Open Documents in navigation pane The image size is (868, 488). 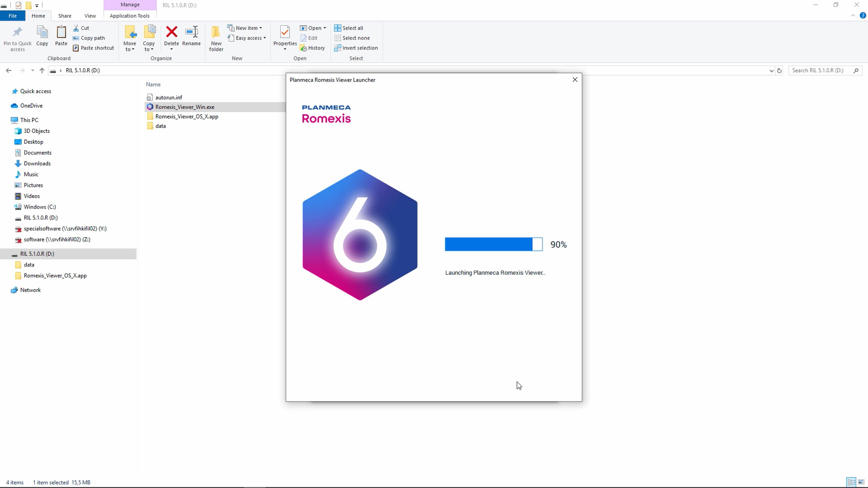point(38,153)
